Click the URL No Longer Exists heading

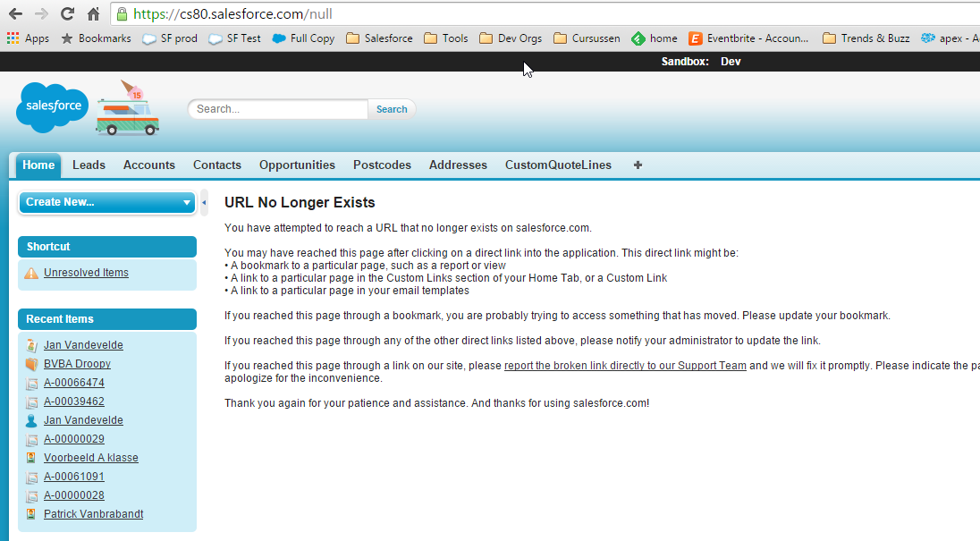pos(300,202)
